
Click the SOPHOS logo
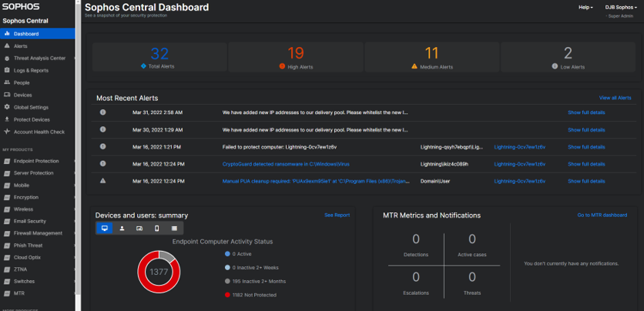click(21, 7)
